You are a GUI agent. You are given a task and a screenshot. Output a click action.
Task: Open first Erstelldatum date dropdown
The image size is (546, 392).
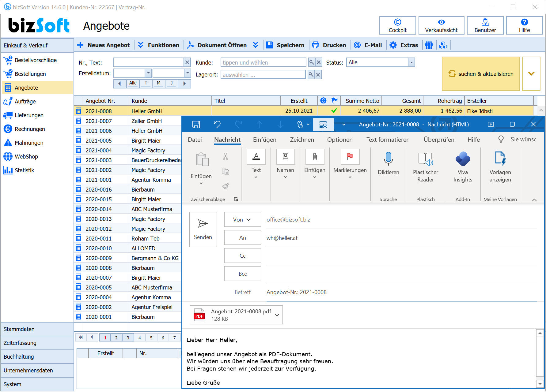coord(148,73)
